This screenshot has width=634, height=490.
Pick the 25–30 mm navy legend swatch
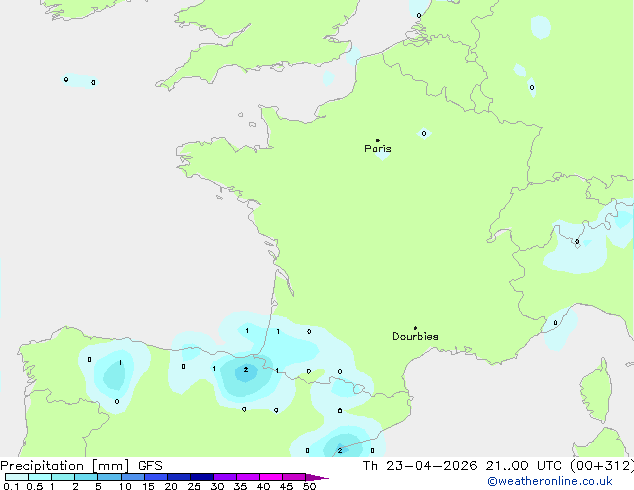tap(202, 477)
